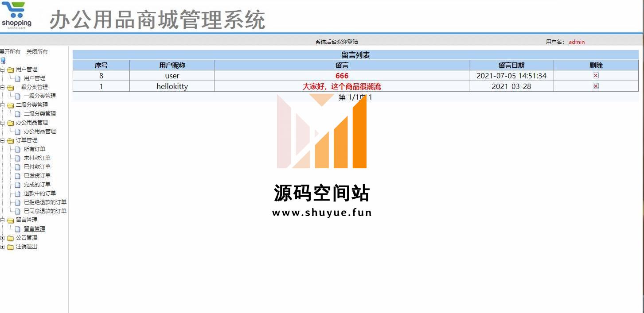Expand the 注销退出 tree node

[x=3, y=247]
